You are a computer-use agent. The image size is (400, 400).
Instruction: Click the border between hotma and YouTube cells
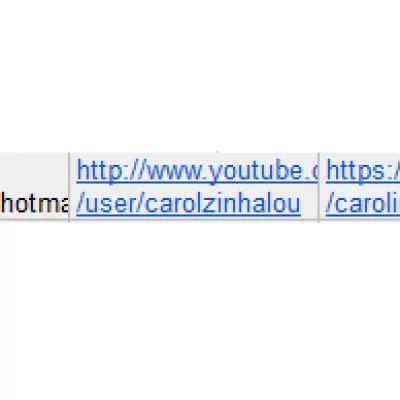coord(69,186)
